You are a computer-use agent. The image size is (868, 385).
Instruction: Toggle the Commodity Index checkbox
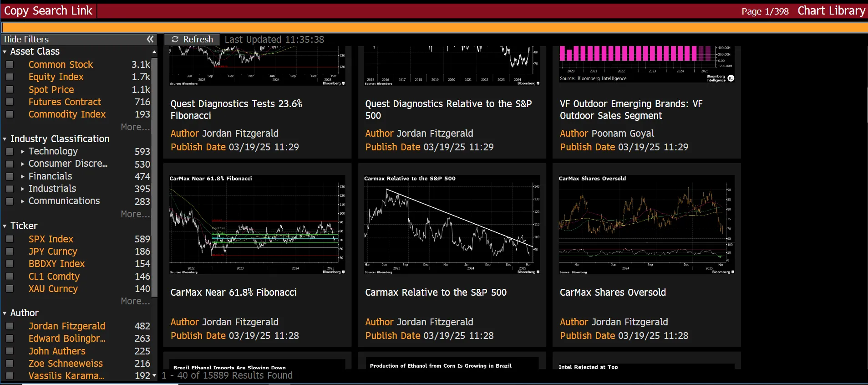[10, 114]
